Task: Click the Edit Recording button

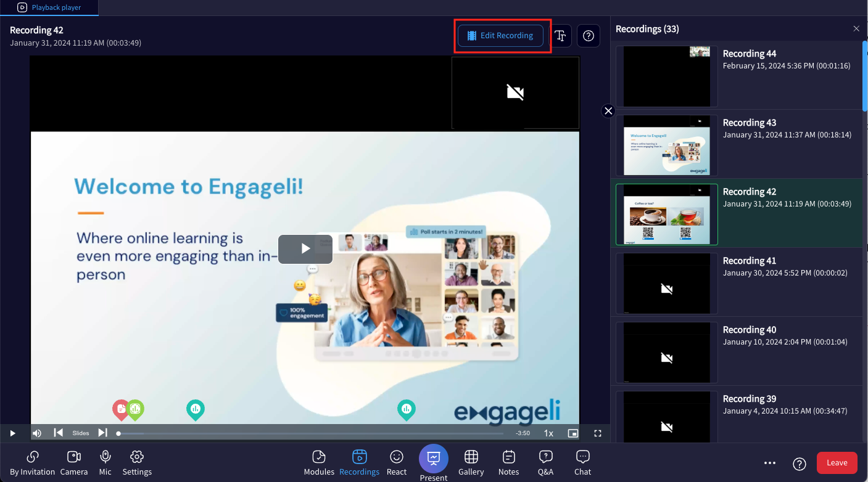Action: [x=502, y=35]
